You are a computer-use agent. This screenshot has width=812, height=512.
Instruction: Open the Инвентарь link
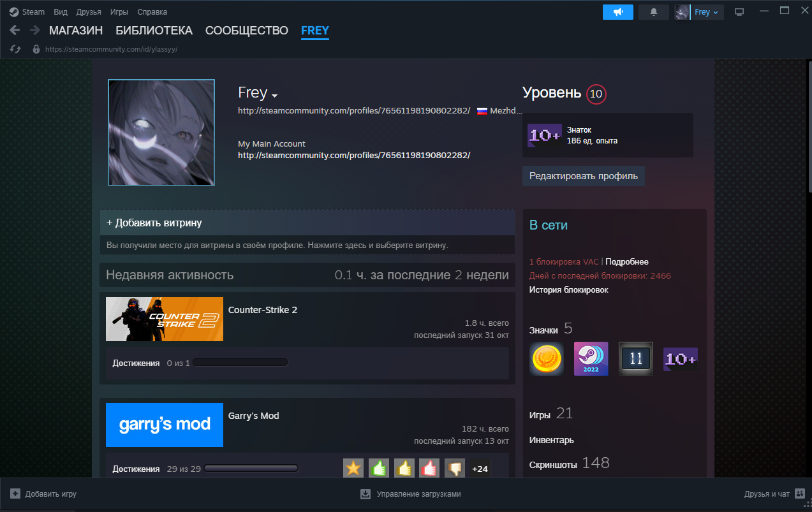pyautogui.click(x=552, y=440)
